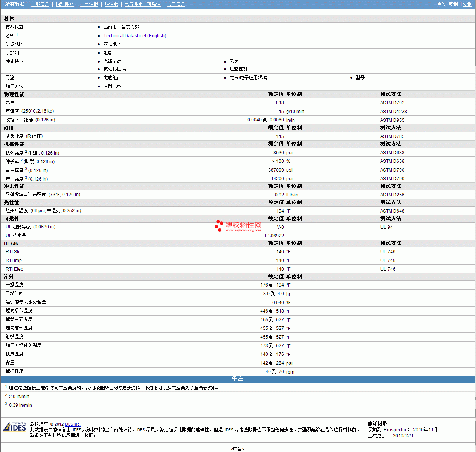This screenshot has width=476, height=452.
Task: Click the RTI Imp row label
Action: 14,260
